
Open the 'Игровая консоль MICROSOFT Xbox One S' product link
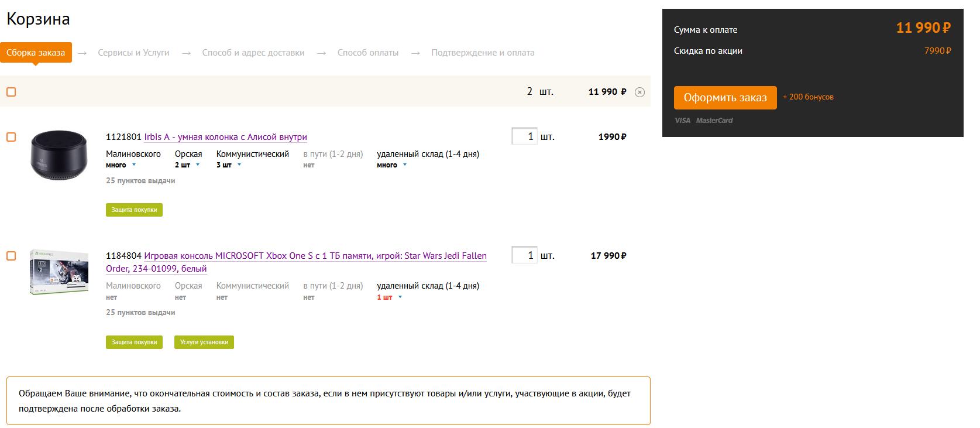(296, 262)
